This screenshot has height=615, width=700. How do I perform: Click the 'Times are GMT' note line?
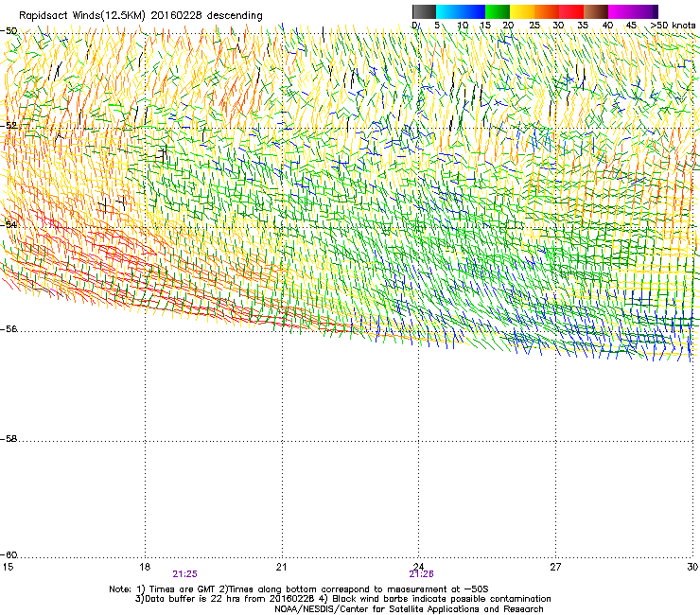(299, 589)
